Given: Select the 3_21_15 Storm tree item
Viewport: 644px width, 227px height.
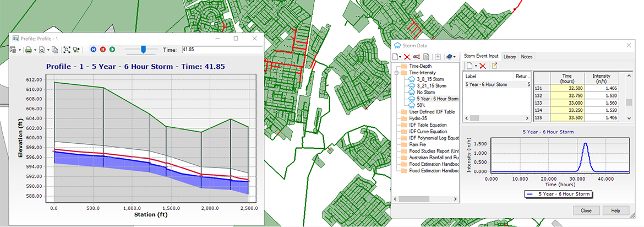Looking at the screenshot, I should [x=431, y=85].
